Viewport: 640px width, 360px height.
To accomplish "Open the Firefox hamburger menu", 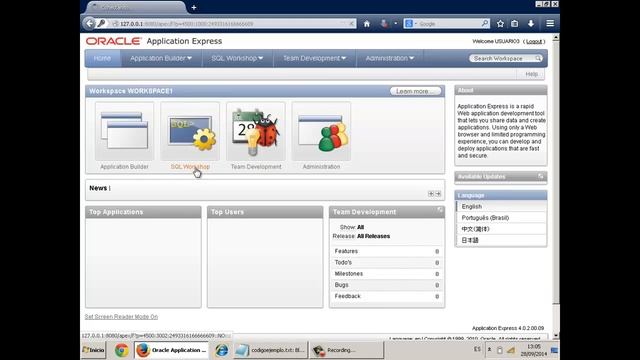I will coord(550,24).
